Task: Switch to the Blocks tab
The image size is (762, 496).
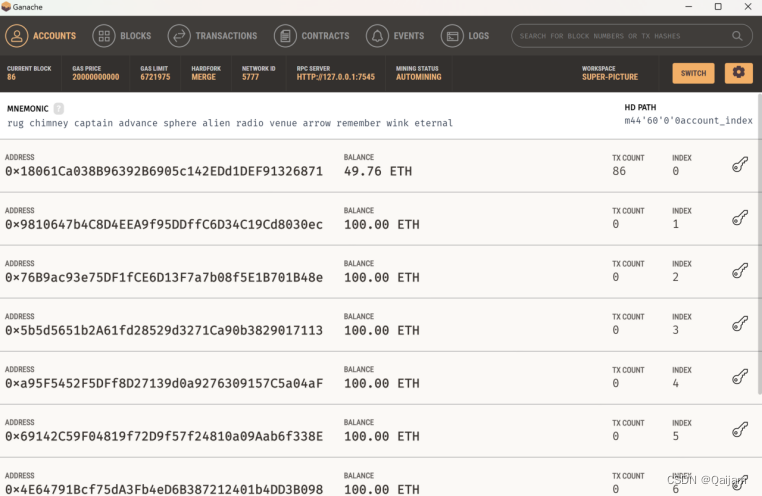Action: (x=122, y=36)
